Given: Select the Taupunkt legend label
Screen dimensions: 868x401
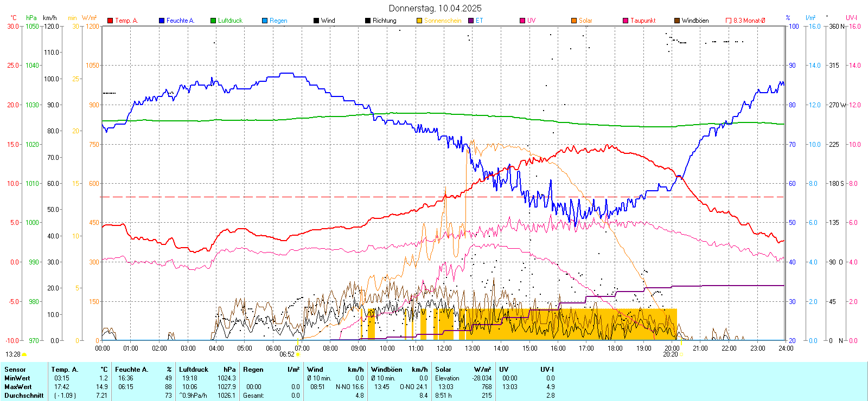Looking at the screenshot, I should [643, 21].
